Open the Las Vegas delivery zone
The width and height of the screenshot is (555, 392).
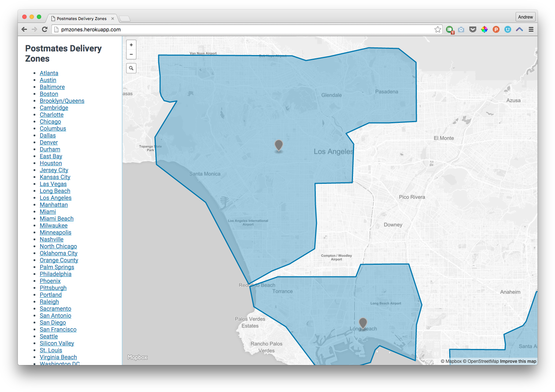53,184
